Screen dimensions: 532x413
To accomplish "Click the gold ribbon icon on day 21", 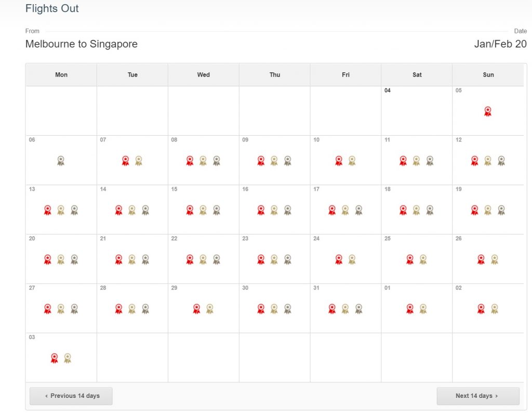I will point(132,260).
